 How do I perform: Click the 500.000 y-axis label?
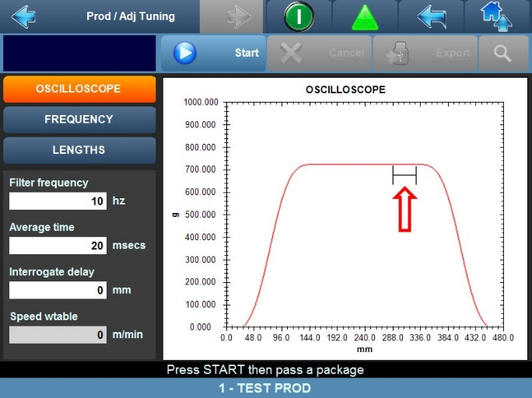click(200, 215)
